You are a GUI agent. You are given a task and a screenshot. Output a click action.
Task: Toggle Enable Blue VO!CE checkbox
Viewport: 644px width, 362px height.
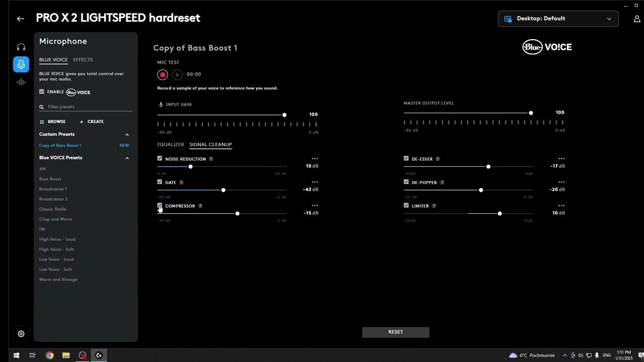point(42,92)
